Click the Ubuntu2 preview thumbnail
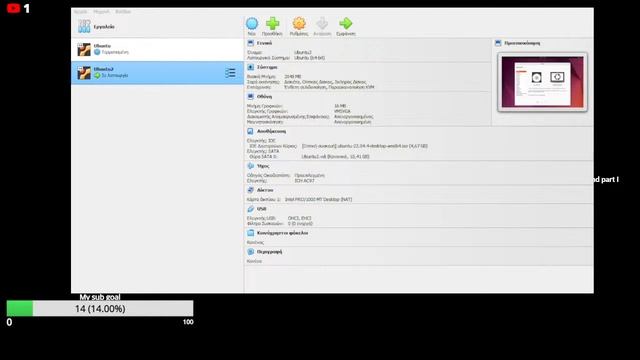 tap(542, 82)
